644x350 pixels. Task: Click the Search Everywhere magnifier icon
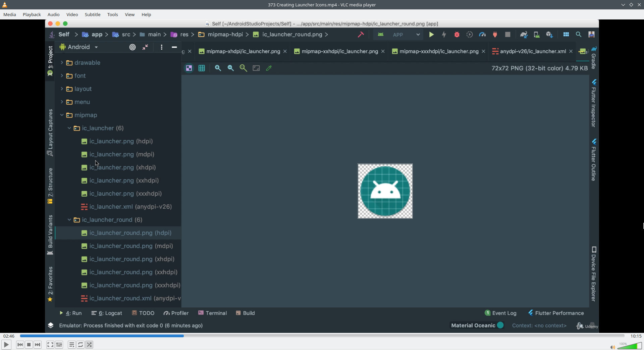pos(579,35)
